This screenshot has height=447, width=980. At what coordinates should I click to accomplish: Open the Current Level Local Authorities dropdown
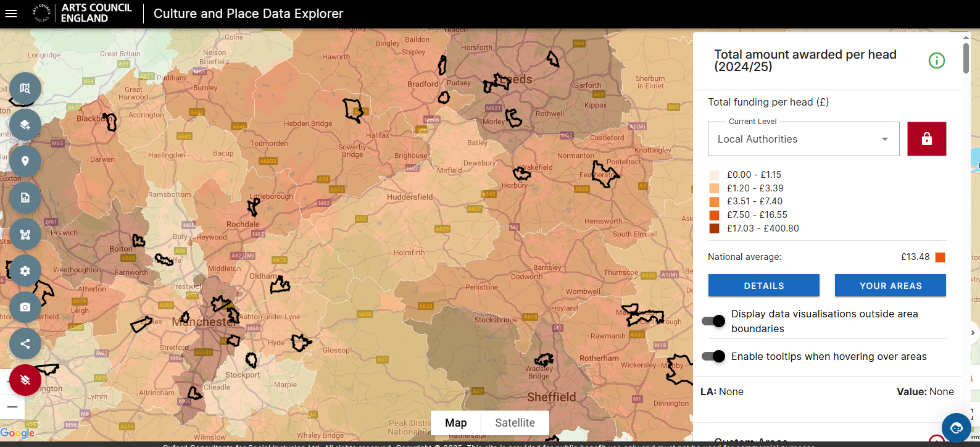(803, 139)
